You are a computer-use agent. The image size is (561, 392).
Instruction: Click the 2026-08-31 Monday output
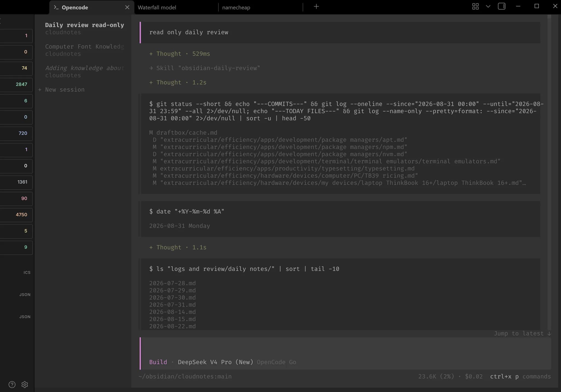(179, 226)
